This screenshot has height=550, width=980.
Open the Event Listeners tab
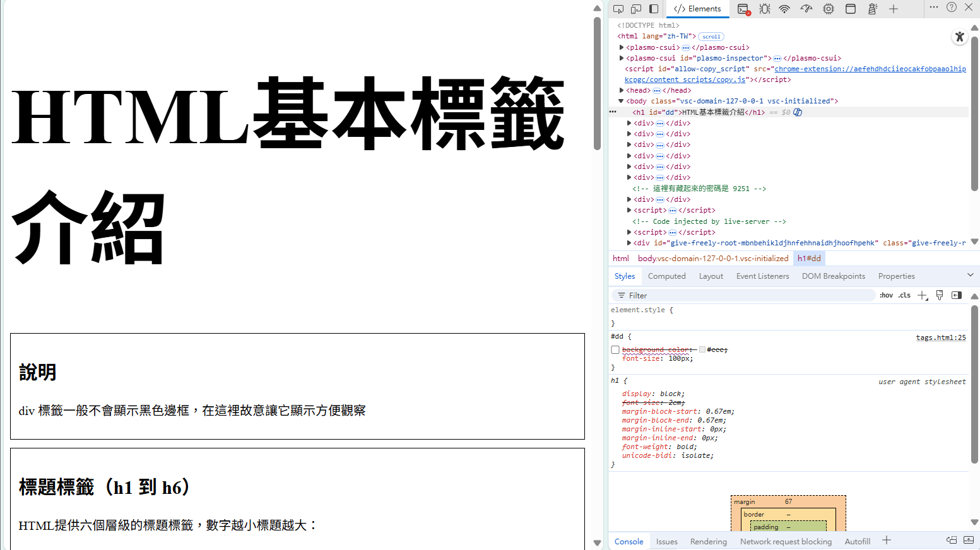pos(763,276)
